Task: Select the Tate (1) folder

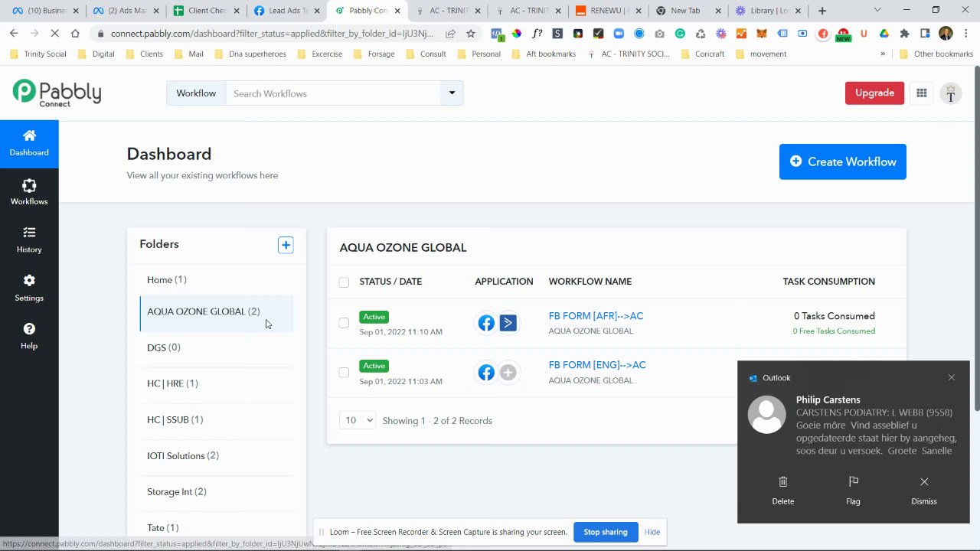Action: [x=217, y=528]
